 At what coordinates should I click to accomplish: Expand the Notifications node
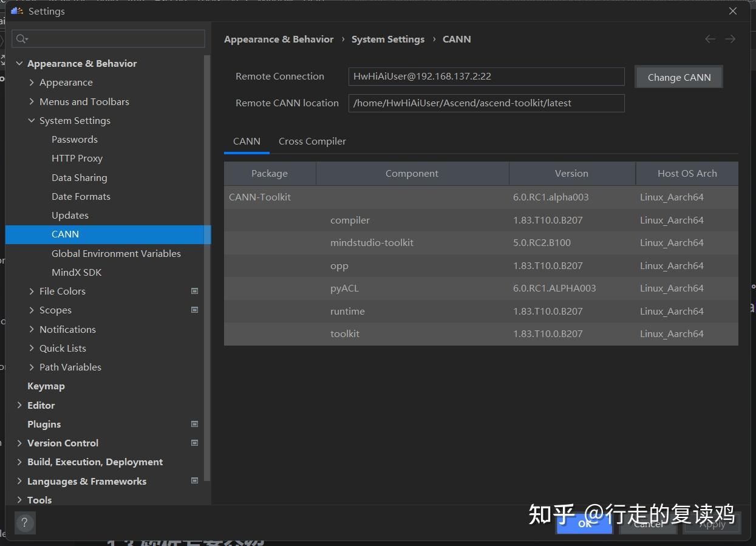tap(32, 329)
